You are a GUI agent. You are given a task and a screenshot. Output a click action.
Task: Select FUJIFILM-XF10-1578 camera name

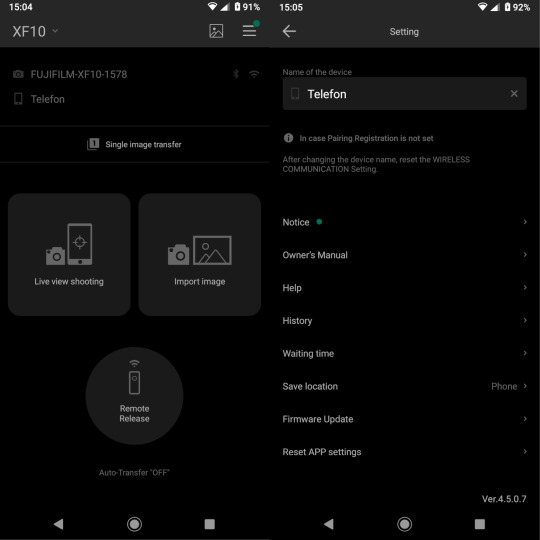(79, 74)
